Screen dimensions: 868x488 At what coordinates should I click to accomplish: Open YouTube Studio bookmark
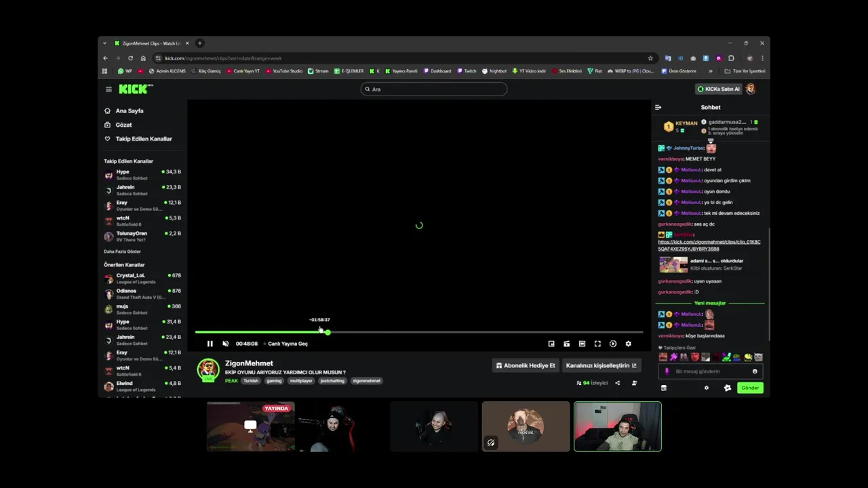[x=284, y=71]
